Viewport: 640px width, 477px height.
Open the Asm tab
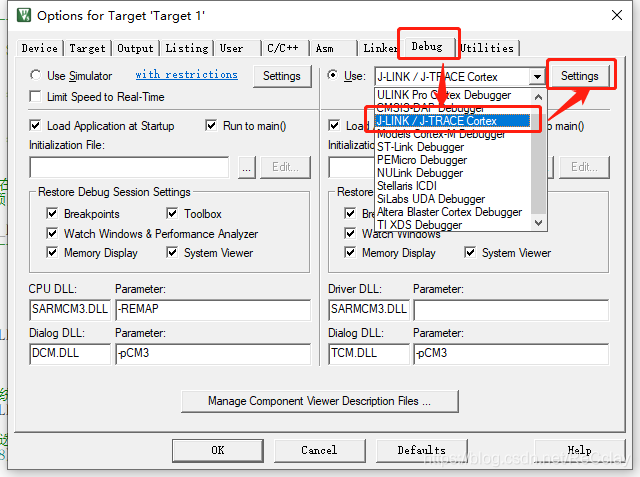click(333, 48)
